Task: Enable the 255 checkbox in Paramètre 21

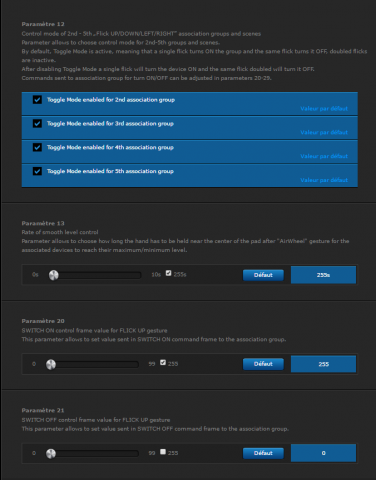Action: coord(163,452)
